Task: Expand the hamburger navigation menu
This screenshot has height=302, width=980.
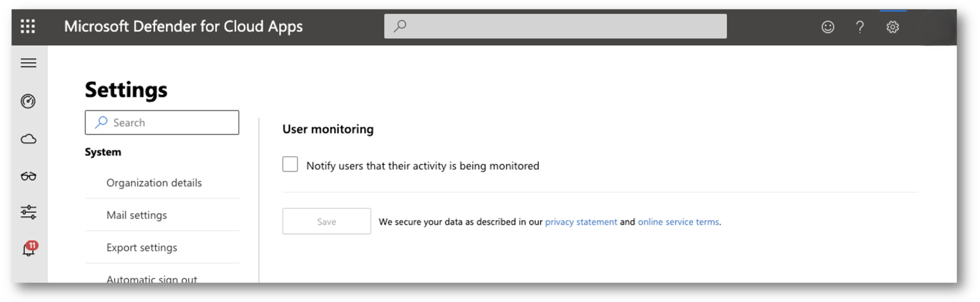Action: coord(29,63)
